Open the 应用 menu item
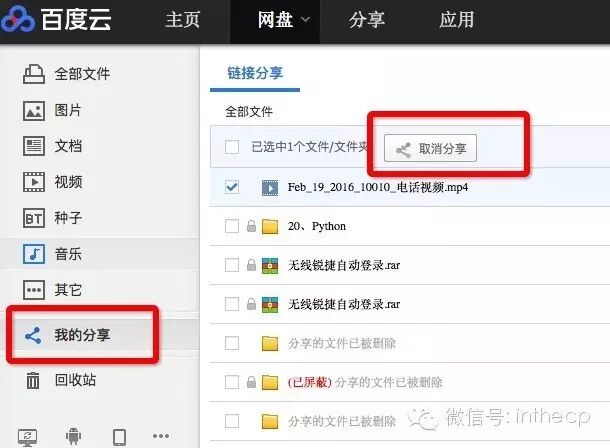Viewport: 610px width, 448px height. [x=457, y=19]
